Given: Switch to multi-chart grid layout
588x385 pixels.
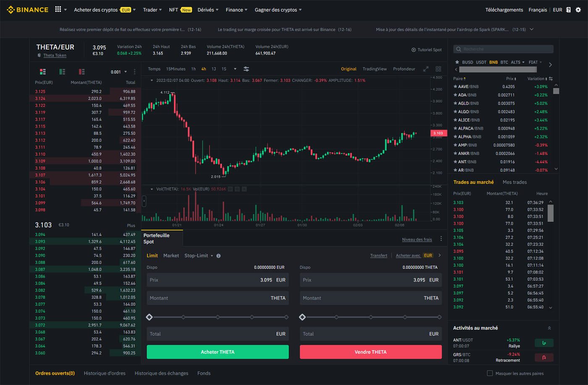Looking at the screenshot, I should 438,69.
